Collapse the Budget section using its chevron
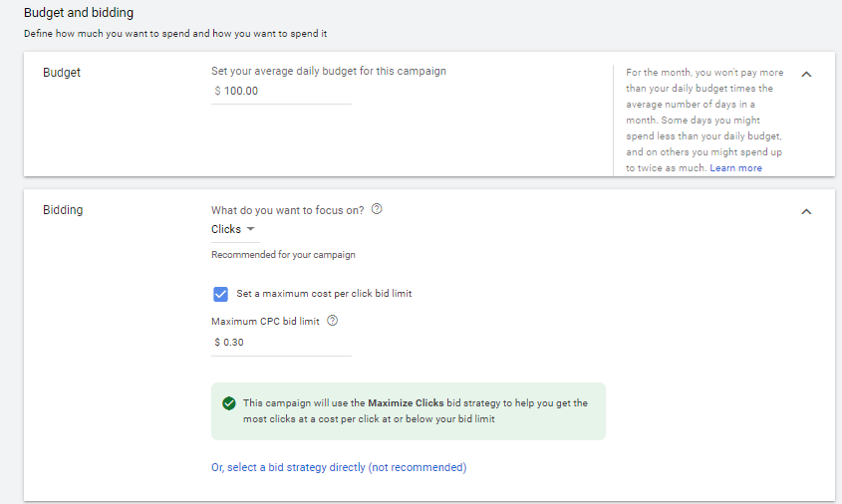842x504 pixels. [806, 74]
